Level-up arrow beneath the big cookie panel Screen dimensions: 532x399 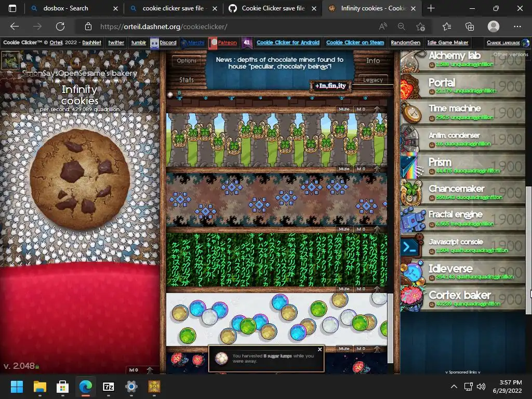tap(150, 370)
